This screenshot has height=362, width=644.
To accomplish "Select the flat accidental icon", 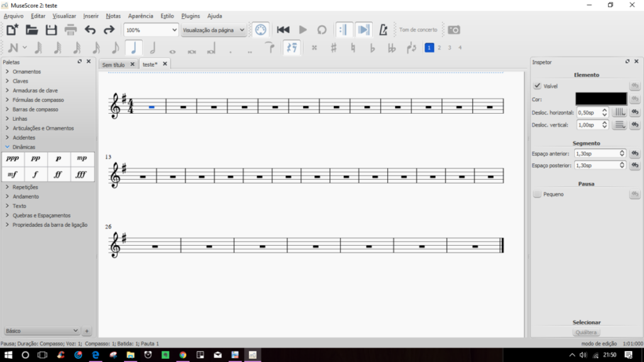I will click(x=372, y=48).
